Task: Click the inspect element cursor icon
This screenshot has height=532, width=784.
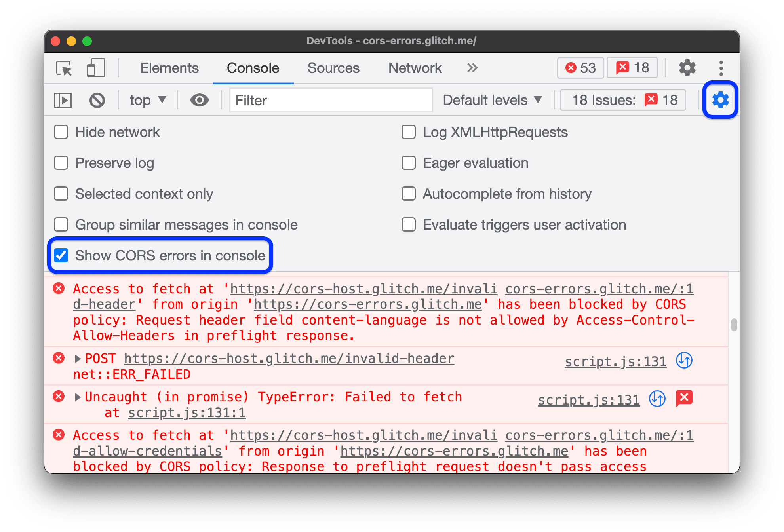Action: click(x=63, y=68)
